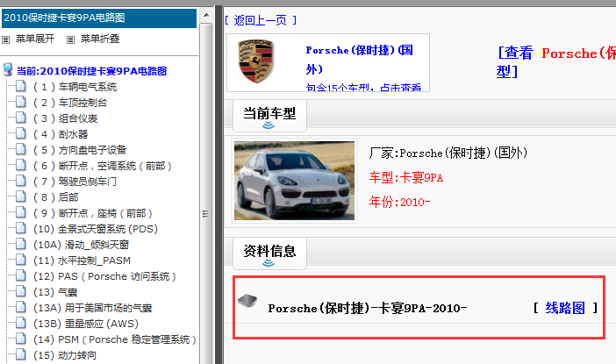The width and height of the screenshot is (616, 364).
Task: Click the 2010保时捷卡宴9PA电路图 title header
Action: (x=99, y=18)
